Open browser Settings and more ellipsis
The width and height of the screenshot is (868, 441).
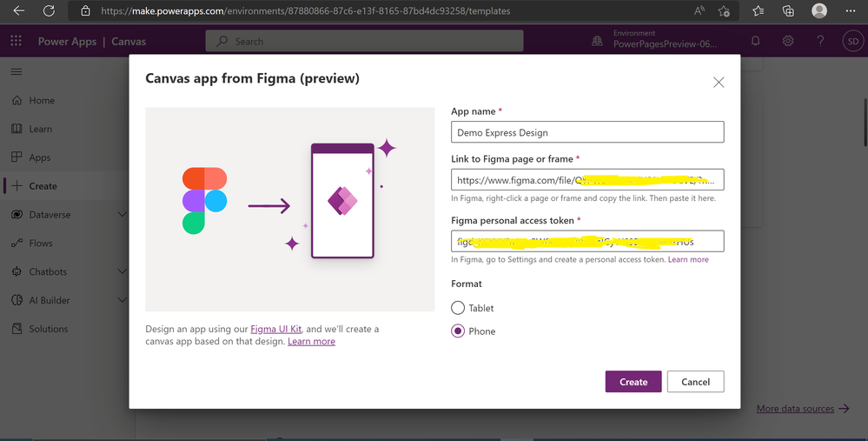(851, 10)
